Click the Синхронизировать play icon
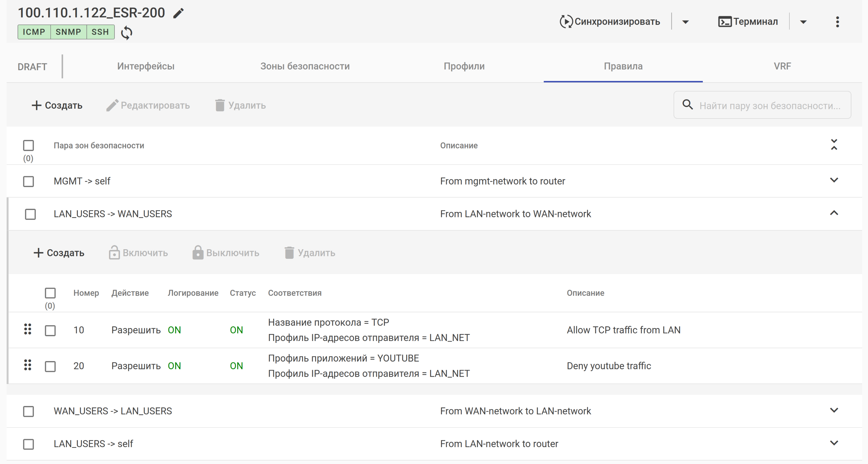868x464 pixels. pyautogui.click(x=566, y=22)
